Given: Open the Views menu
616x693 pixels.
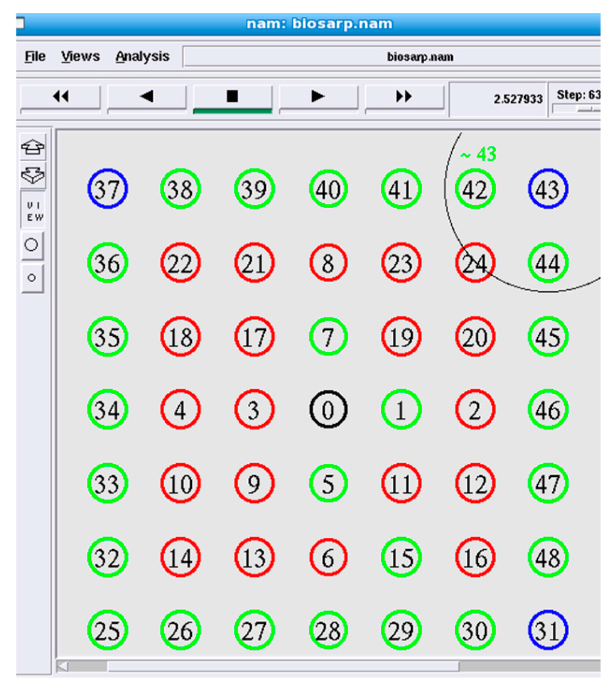Looking at the screenshot, I should (80, 57).
